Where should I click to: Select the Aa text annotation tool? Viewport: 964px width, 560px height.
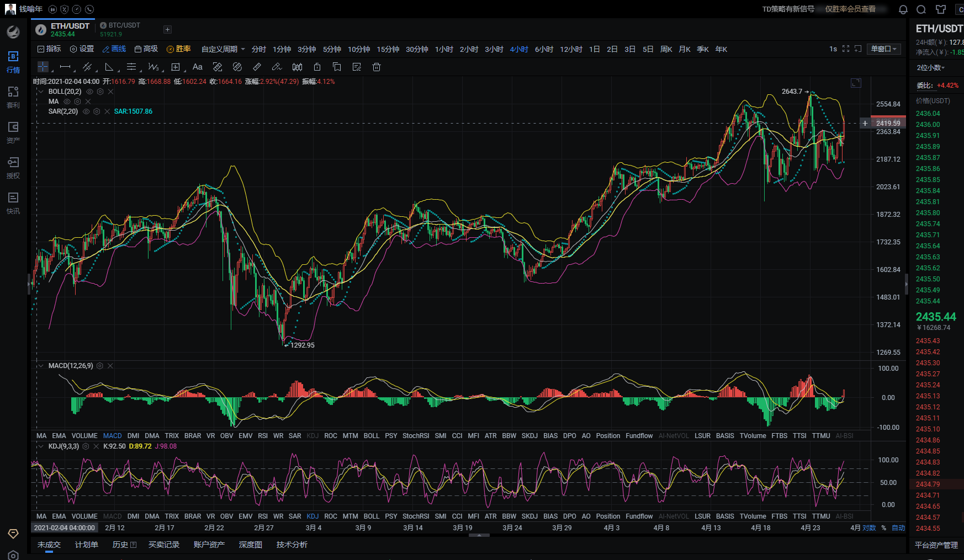coord(197,67)
